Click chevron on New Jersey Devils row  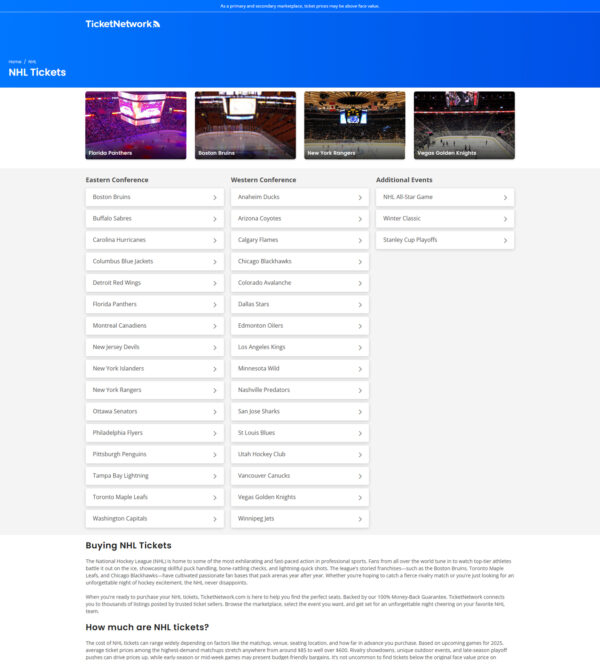(215, 348)
